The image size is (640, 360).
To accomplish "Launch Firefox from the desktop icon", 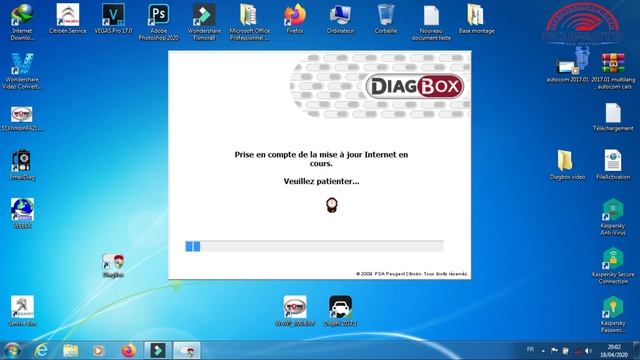I will (295, 18).
